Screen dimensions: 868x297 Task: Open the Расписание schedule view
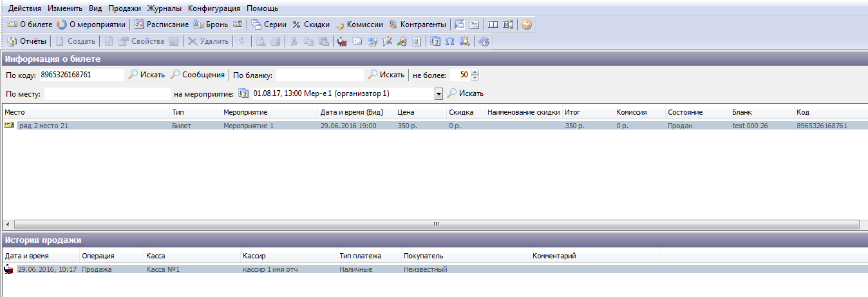(x=162, y=24)
